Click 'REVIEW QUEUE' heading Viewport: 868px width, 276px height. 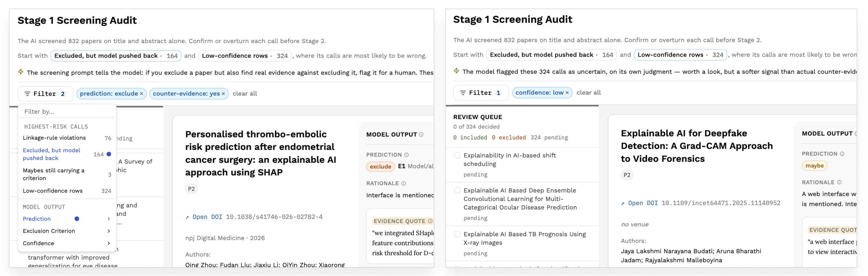[478, 117]
